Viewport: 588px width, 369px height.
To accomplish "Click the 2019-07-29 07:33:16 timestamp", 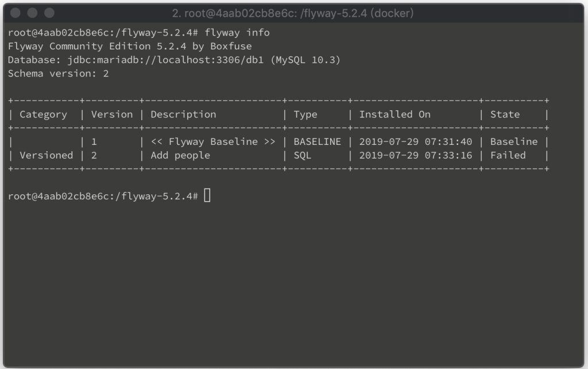I will tap(416, 155).
